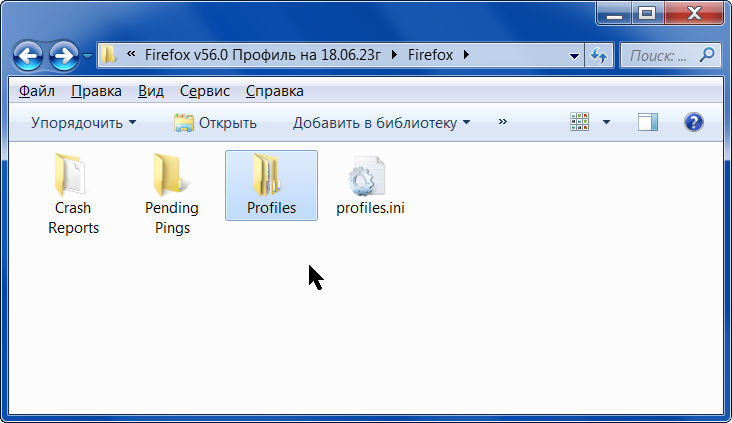This screenshot has height=423, width=732.
Task: Open 'Добавить в библиотеку' dropdown
Action: 381,123
